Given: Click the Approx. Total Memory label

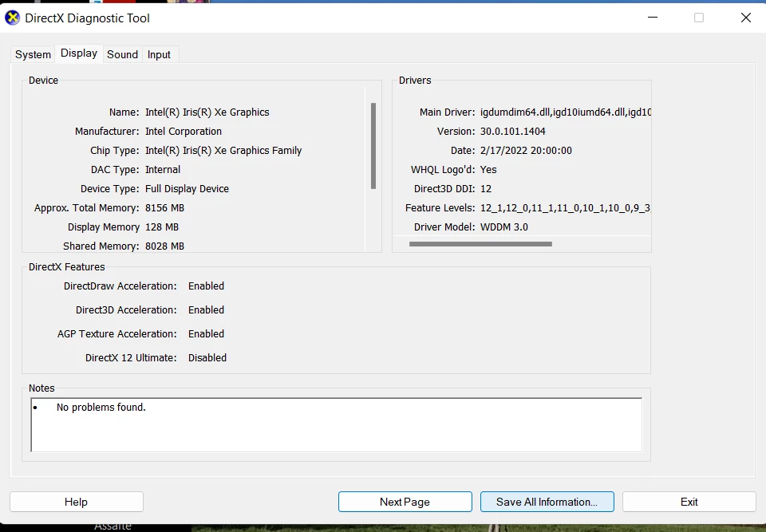Looking at the screenshot, I should coord(86,207).
